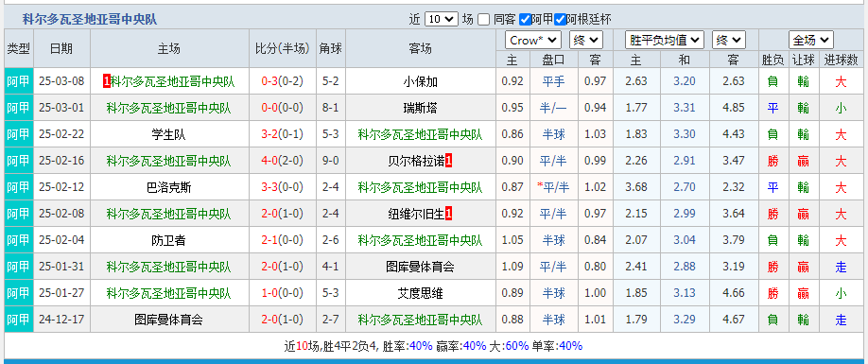Click the 让球 column header
Viewport: 868px width, 364px height.
click(804, 60)
